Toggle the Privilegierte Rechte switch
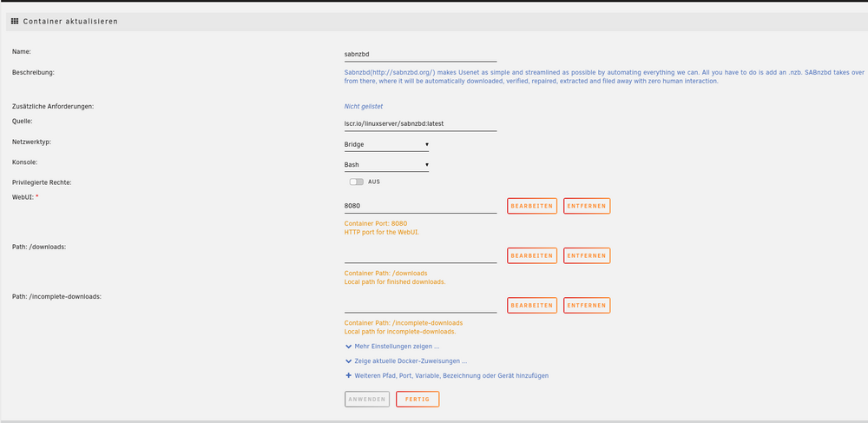 357,182
